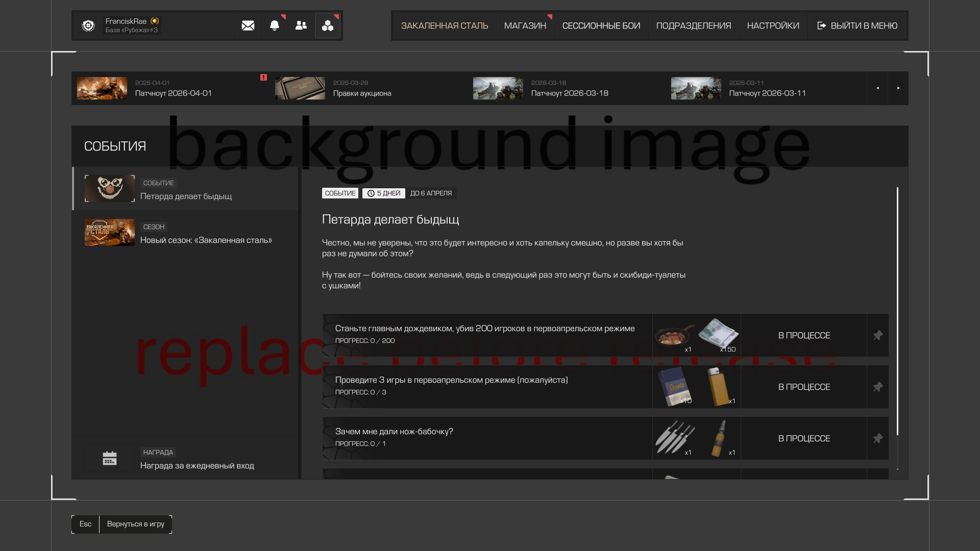Image resolution: width=980 pixels, height=551 pixels.
Task: Click the player faction emblem icon
Action: 88,26
